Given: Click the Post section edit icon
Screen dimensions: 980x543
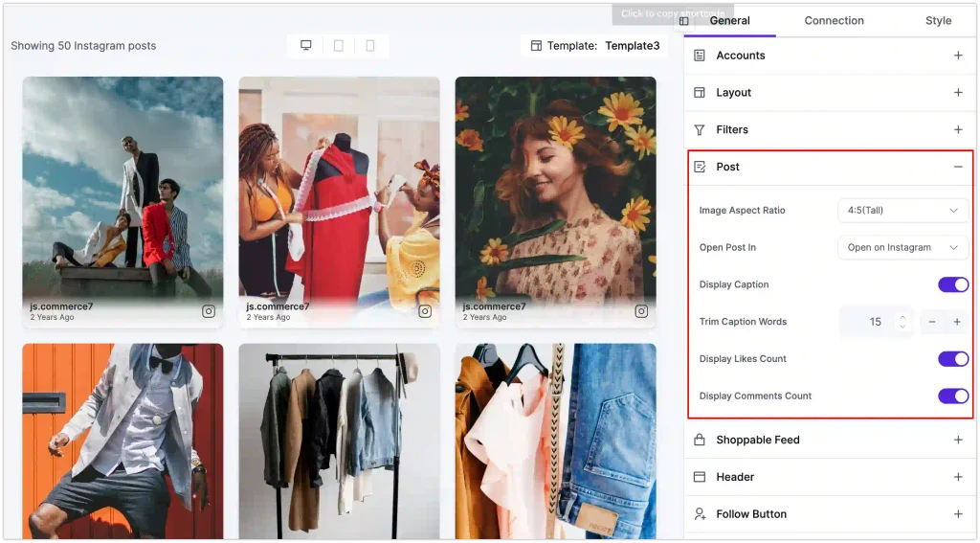Looking at the screenshot, I should pyautogui.click(x=700, y=167).
